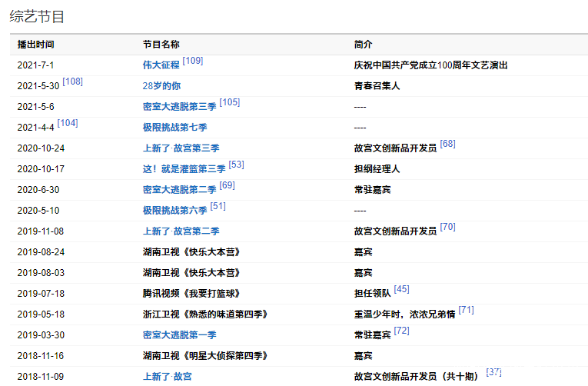588x386 pixels.
Task: Select the date 2020-5-10
Action: click(38, 211)
